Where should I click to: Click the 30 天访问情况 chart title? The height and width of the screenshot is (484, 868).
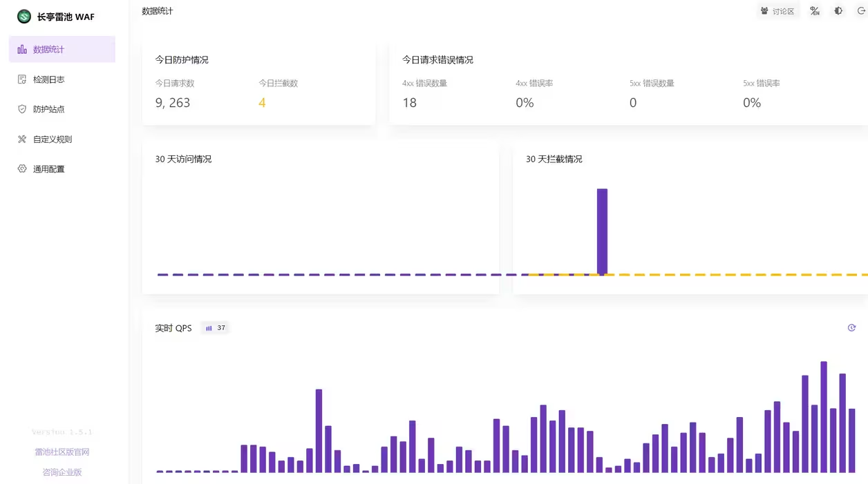[183, 159]
